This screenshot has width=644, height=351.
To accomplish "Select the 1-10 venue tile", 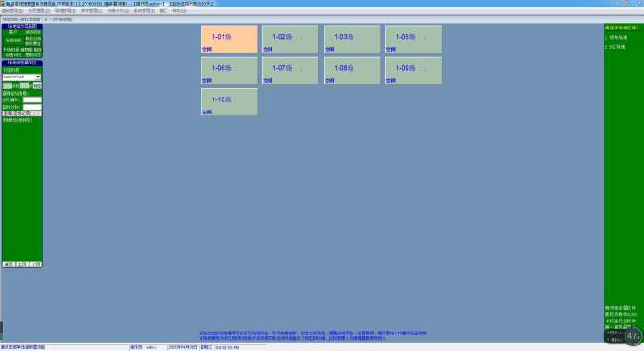I will (229, 102).
